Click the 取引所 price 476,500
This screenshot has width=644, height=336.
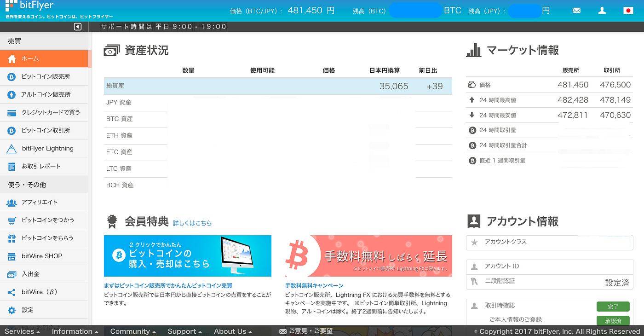click(615, 85)
